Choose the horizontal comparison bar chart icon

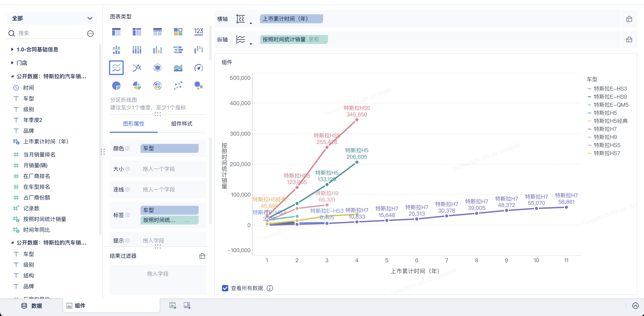tap(178, 50)
